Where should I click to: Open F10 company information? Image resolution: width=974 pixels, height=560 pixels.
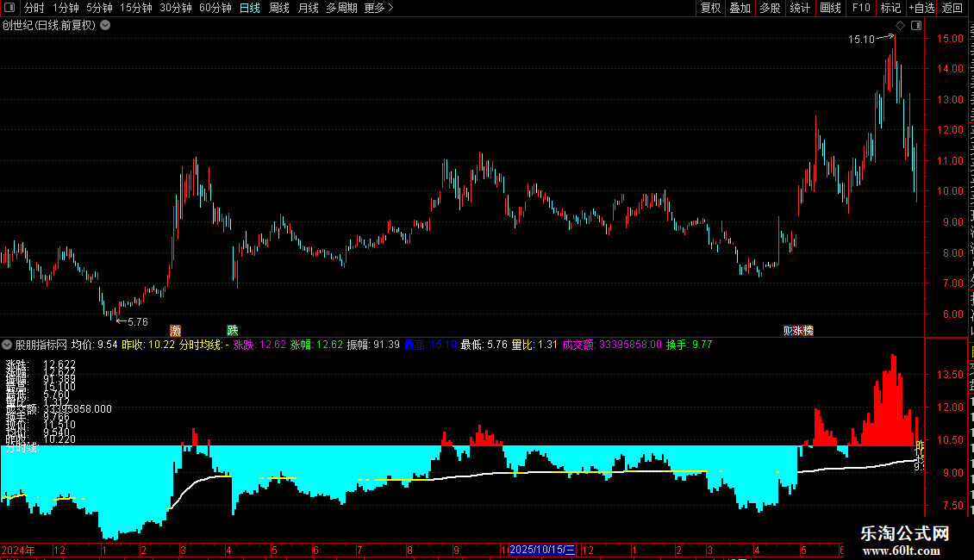pos(861,8)
